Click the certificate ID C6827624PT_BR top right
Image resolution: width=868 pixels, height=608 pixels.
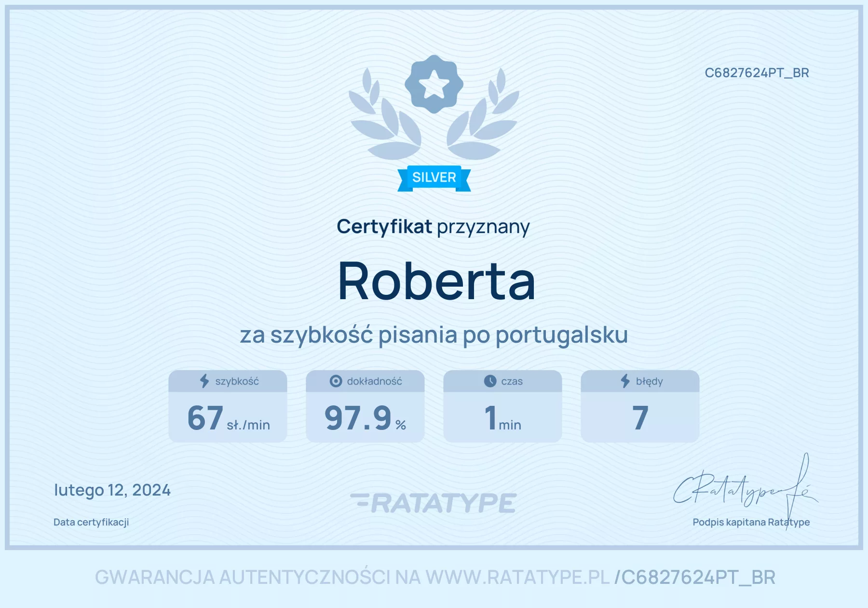click(x=757, y=73)
